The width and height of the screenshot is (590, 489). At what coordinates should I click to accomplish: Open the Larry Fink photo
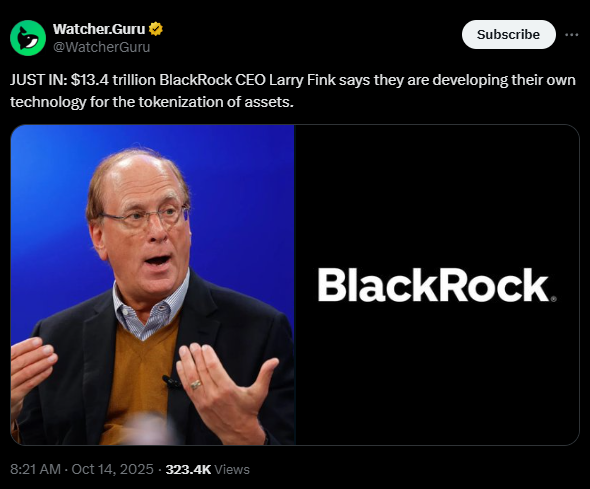click(152, 285)
